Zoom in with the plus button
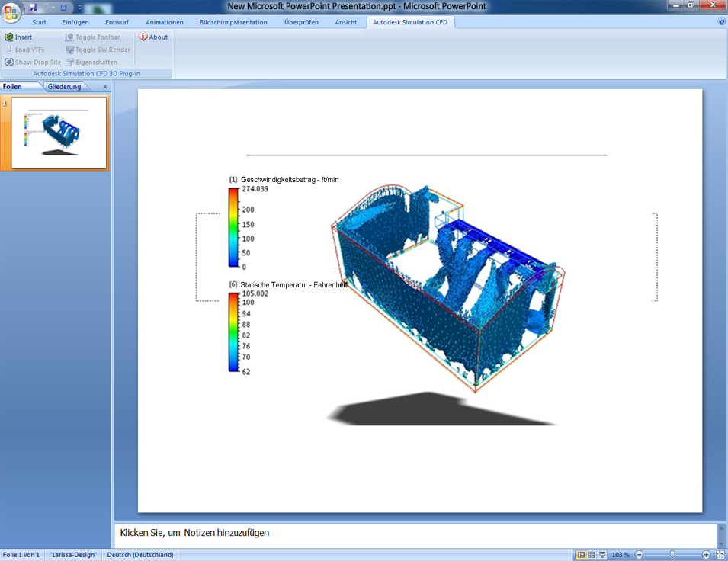Screen dimensions: 728x561 pos(706,555)
